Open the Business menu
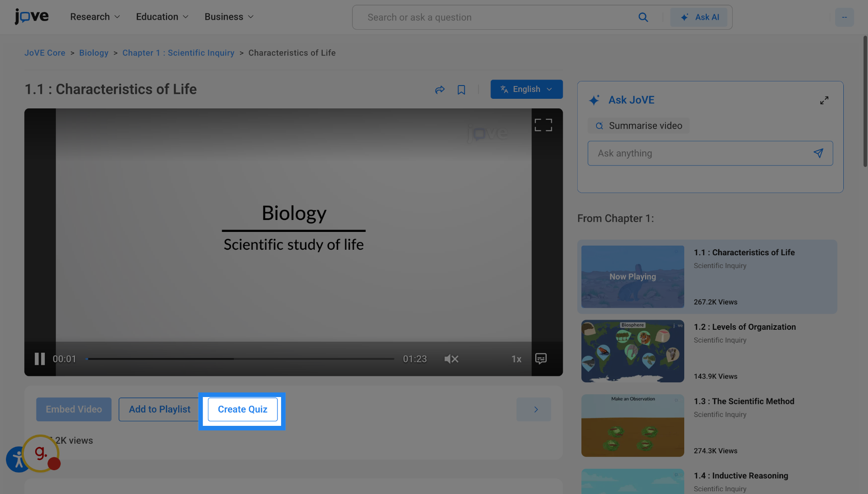This screenshot has width=868, height=494. 228,16
